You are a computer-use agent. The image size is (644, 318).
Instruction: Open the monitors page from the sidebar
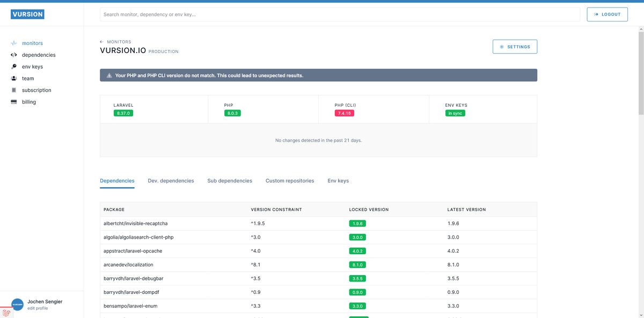[32, 43]
